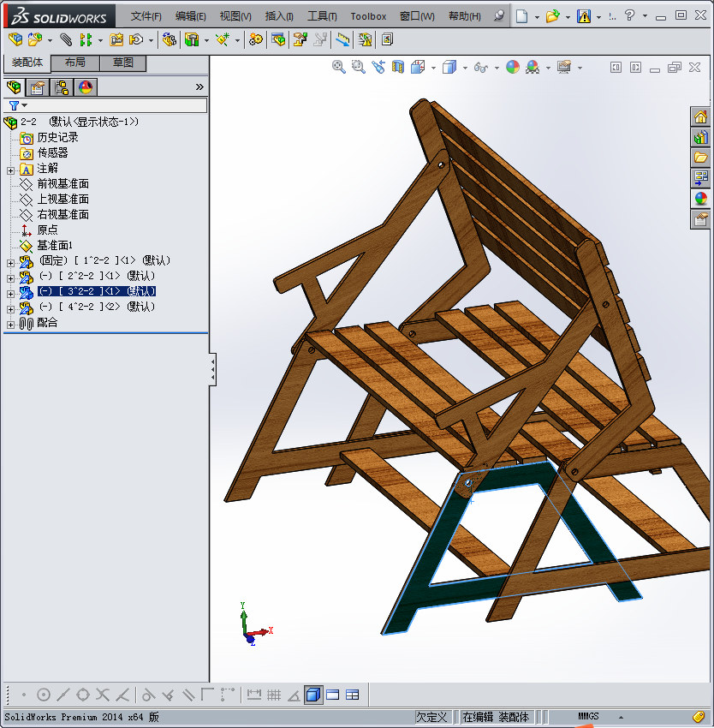The image size is (714, 728).
Task: Click the paperclip Mate icon
Action: click(66, 40)
